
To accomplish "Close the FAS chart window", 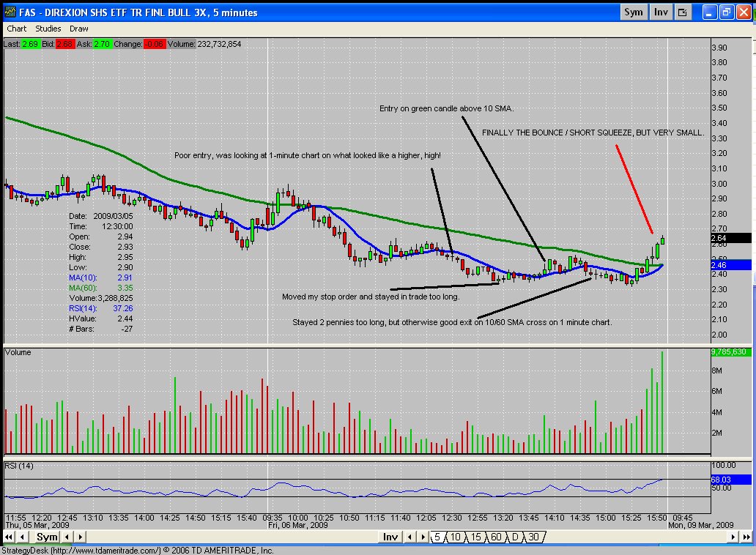I will (744, 12).
